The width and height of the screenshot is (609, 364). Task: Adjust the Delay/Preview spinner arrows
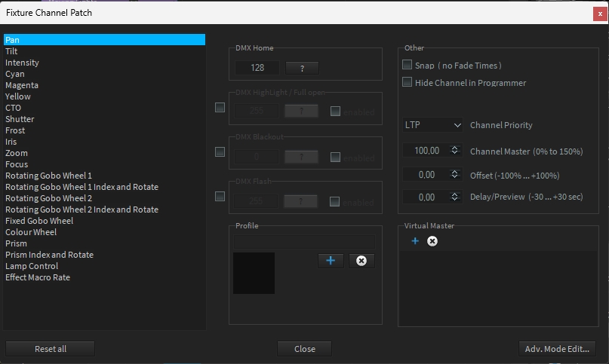pos(454,197)
